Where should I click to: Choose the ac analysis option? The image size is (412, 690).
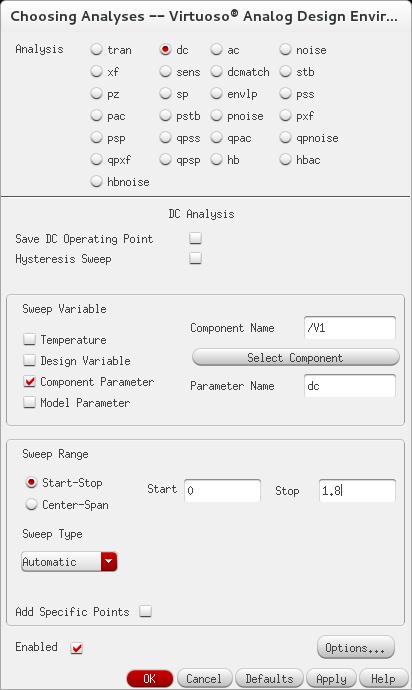click(x=216, y=50)
